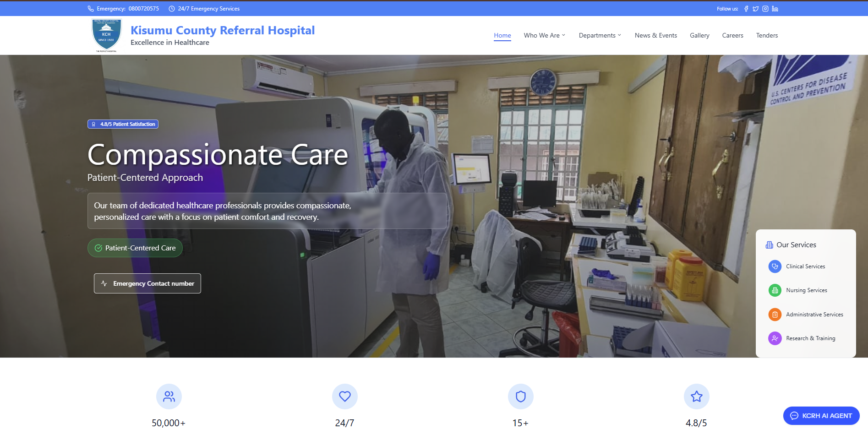Open the Instagram icon next to Follow us
Screen dimensions: 868x429
click(765, 8)
